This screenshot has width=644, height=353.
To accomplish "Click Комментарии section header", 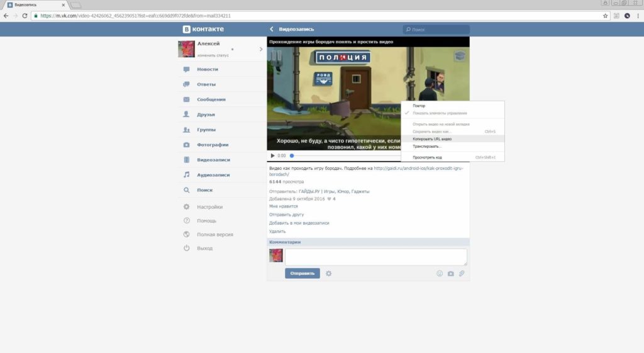I will coord(368,242).
